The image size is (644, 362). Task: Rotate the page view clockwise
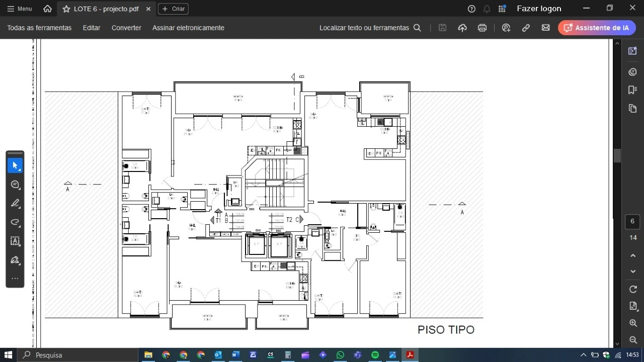click(633, 289)
